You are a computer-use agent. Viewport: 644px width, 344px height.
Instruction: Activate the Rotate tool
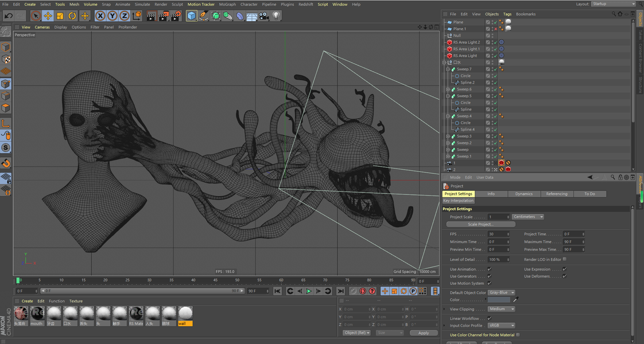click(x=72, y=16)
